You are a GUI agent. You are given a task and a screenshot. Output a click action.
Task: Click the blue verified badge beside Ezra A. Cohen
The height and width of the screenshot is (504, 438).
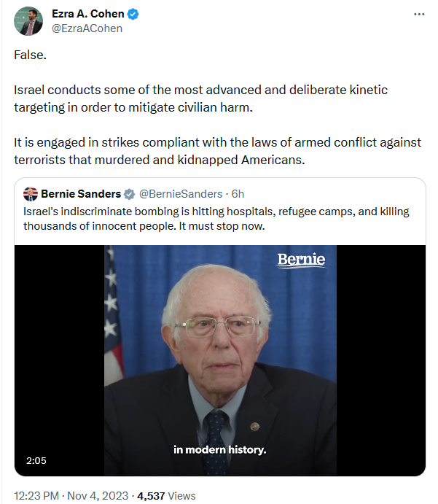click(x=133, y=14)
